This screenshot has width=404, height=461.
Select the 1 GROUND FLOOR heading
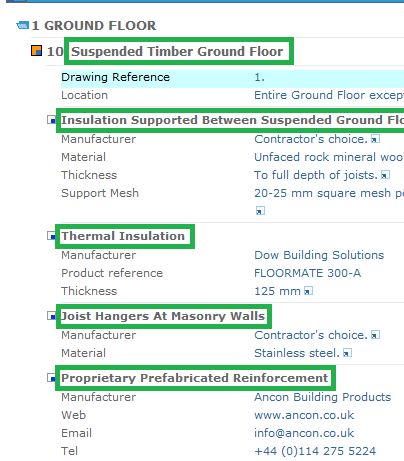click(94, 26)
